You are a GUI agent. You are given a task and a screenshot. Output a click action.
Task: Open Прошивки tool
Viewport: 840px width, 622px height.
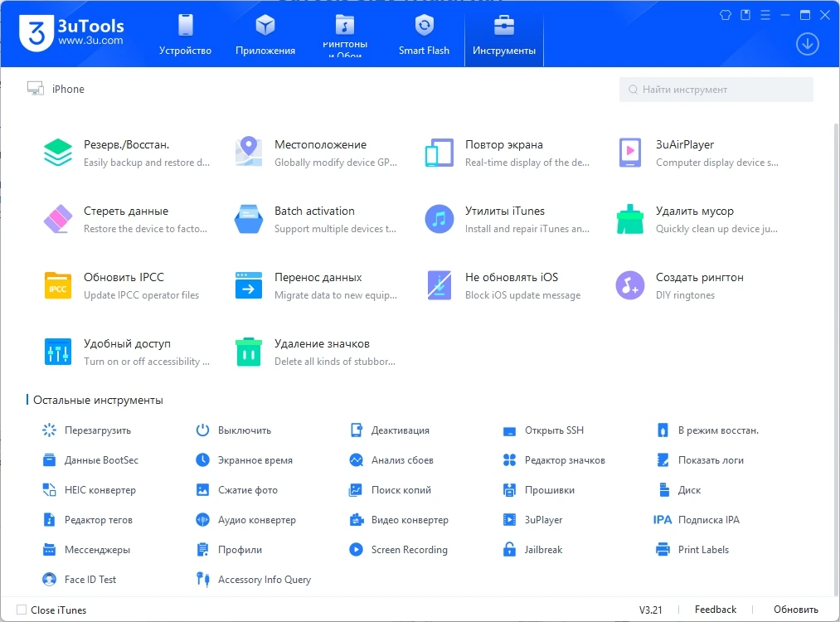click(539, 489)
